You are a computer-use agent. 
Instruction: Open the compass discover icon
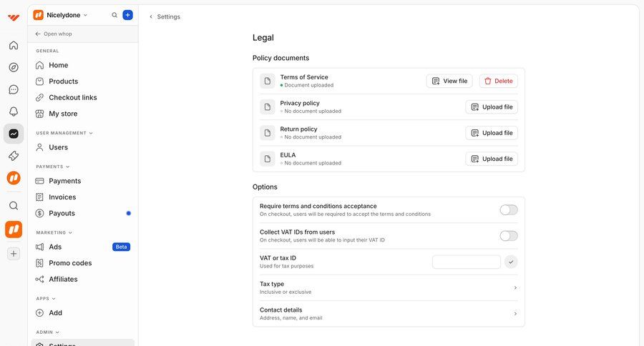tap(14, 67)
